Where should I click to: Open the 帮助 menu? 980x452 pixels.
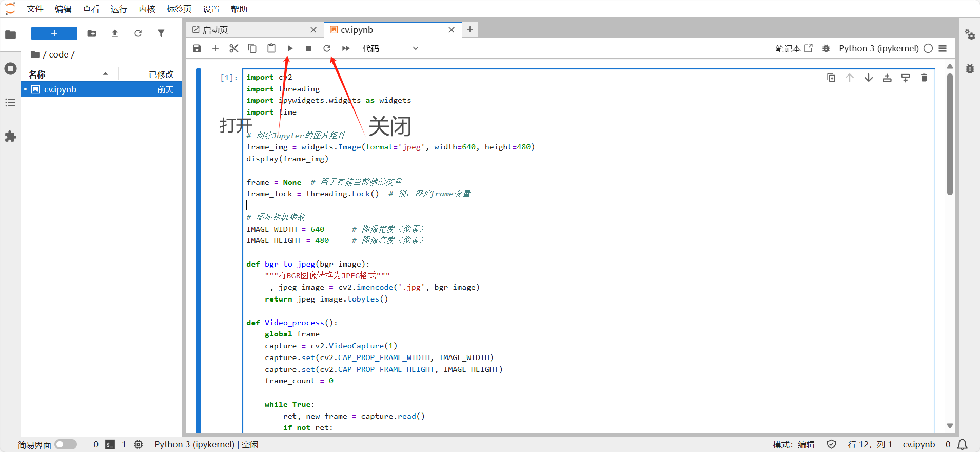(x=239, y=9)
